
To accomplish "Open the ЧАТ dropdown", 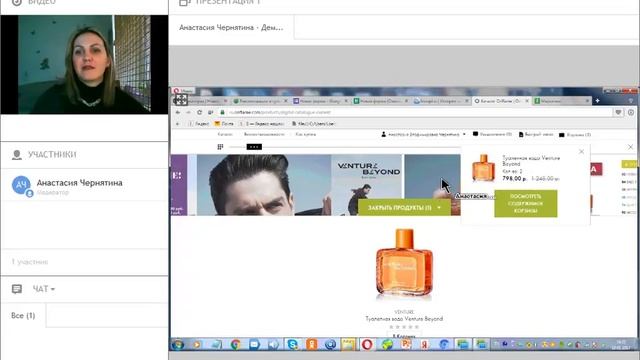I will (x=44, y=289).
